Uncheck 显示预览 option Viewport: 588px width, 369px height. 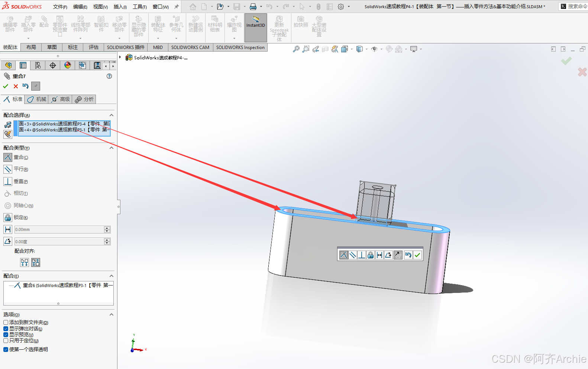point(6,334)
